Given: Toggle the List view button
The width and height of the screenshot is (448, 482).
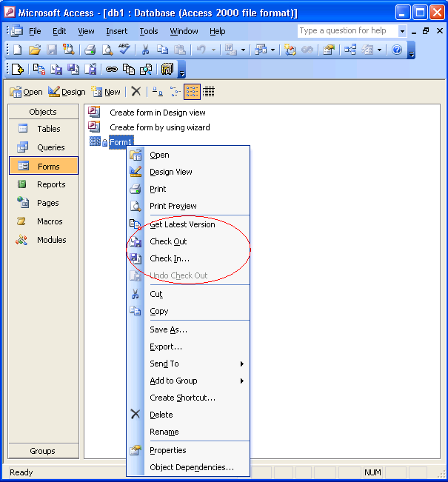Looking at the screenshot, I should pyautogui.click(x=192, y=92).
